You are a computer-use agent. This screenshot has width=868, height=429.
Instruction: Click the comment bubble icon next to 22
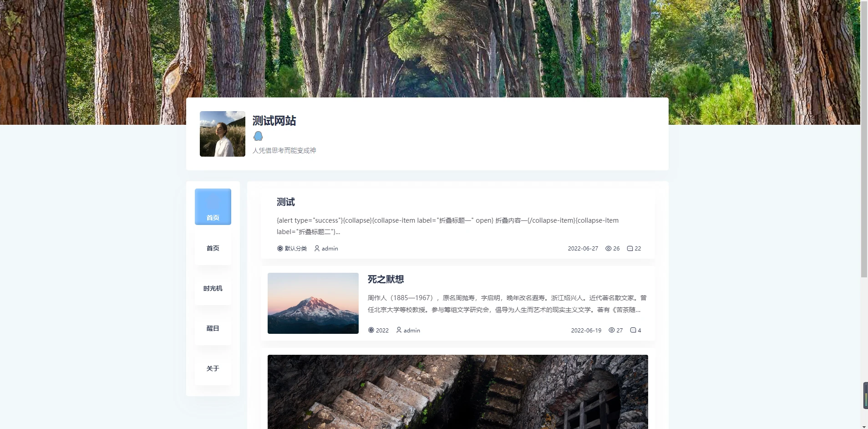(x=630, y=249)
